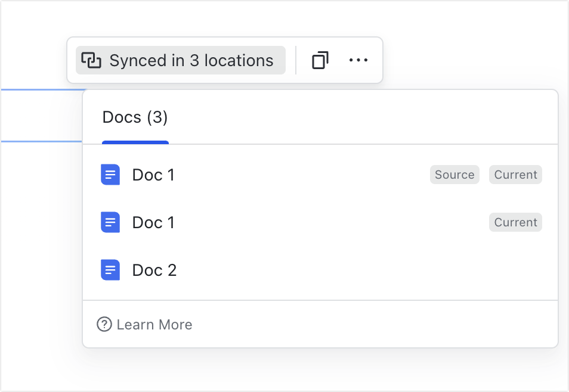Viewport: 569px width, 392px height.
Task: Click the doc icon next to Doc 2
Action: coord(110,270)
